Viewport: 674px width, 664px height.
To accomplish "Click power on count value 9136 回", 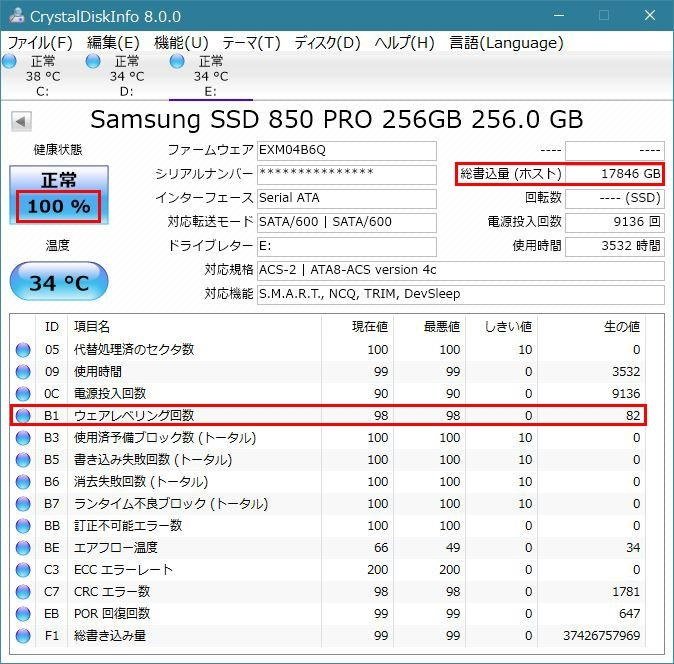I will point(615,223).
